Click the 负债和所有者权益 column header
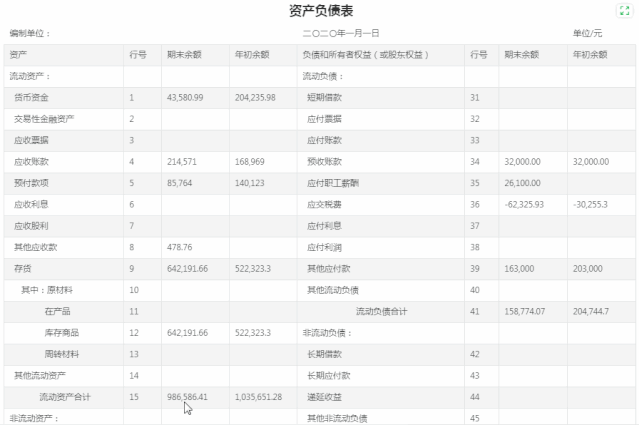This screenshot has height=425, width=639. click(x=366, y=55)
